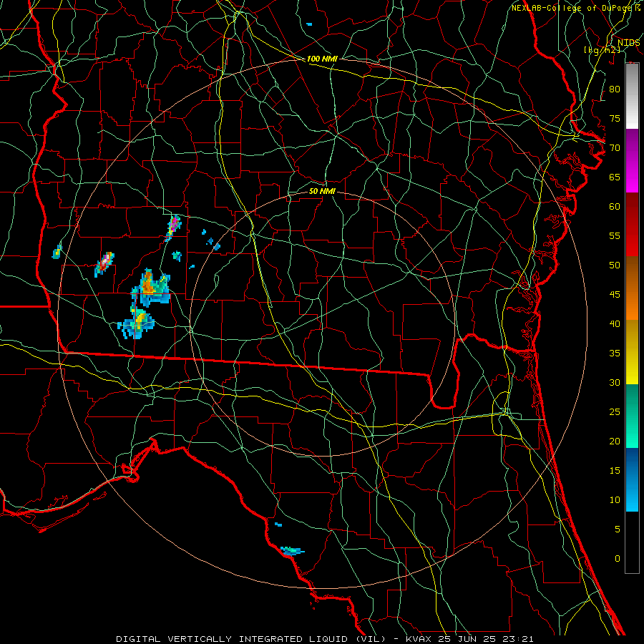Click the scale value 60

tap(615, 207)
